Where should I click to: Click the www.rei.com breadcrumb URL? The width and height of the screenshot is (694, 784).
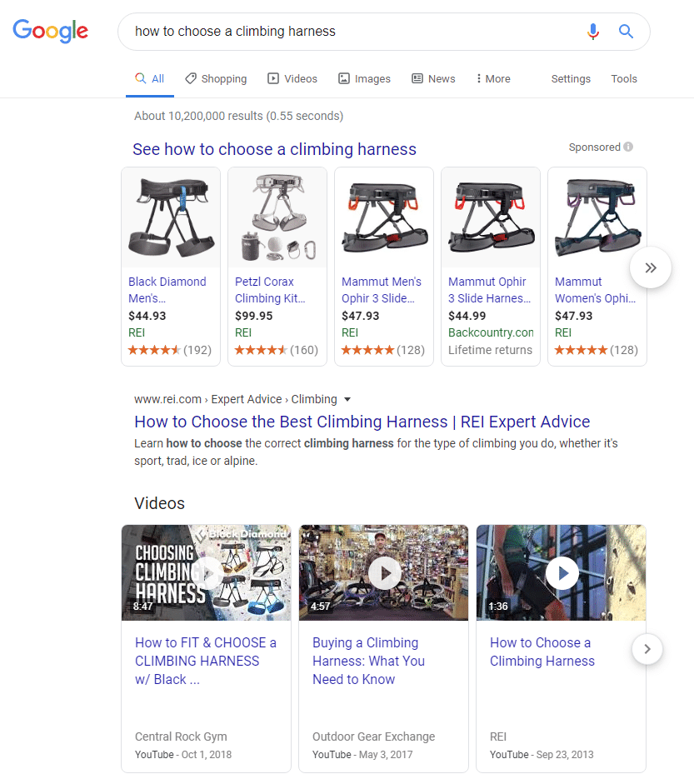pos(167,400)
